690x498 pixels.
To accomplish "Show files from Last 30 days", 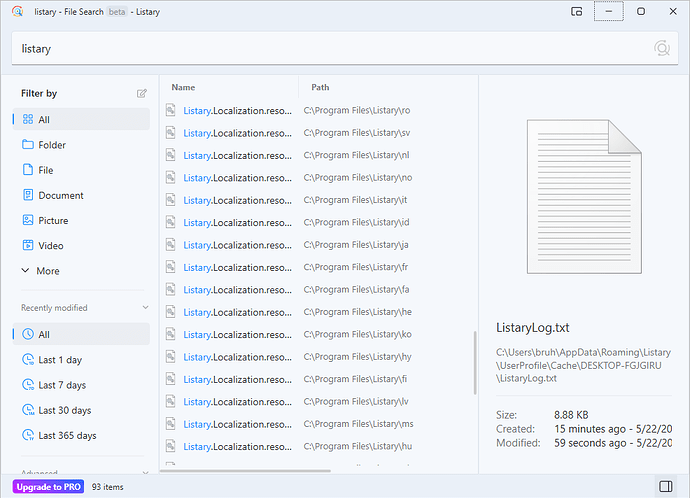I will (81, 410).
